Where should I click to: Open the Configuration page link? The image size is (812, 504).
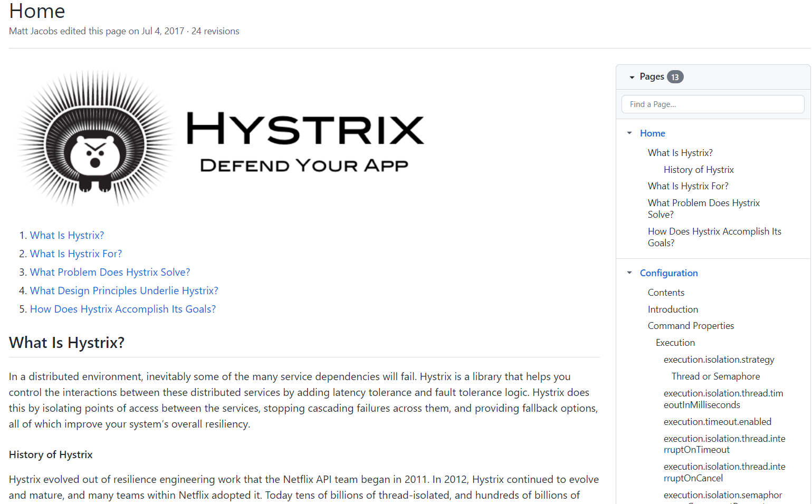coord(668,273)
